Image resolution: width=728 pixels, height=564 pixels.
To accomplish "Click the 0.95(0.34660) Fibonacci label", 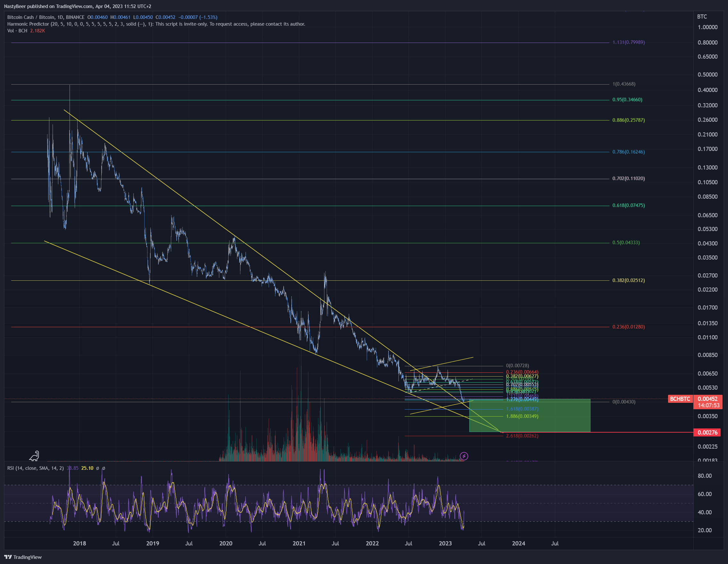I will 627,100.
